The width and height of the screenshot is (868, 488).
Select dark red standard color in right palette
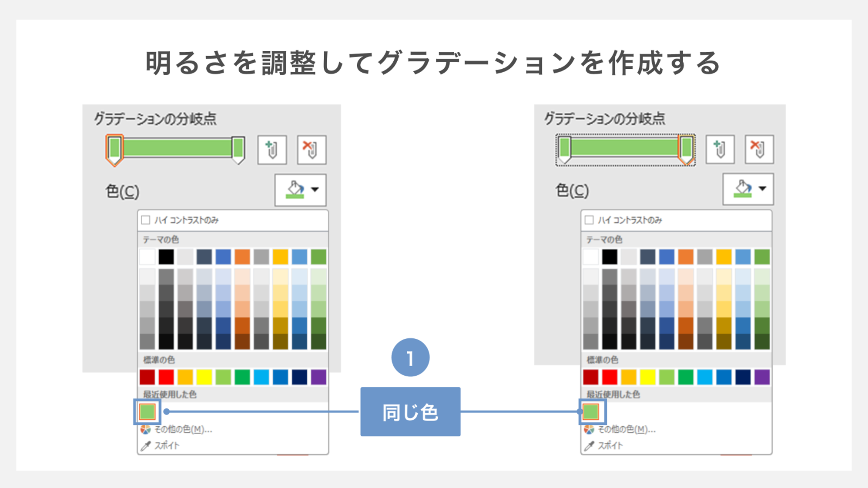pos(590,377)
